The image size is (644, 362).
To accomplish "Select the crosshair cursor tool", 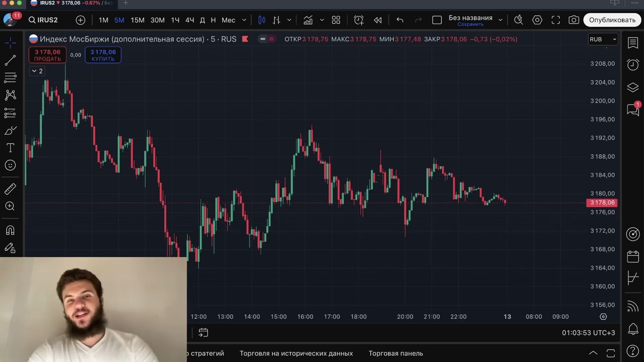I will tap(10, 43).
